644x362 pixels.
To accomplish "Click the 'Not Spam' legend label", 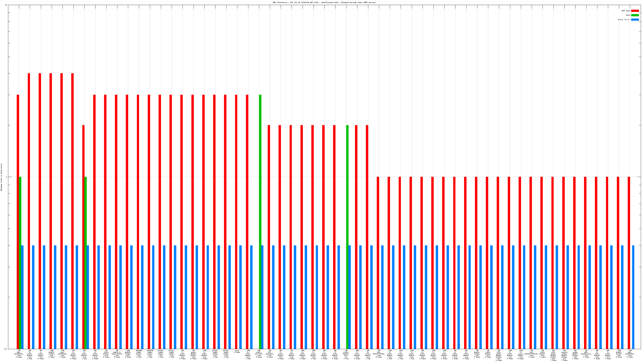I will [x=626, y=11].
